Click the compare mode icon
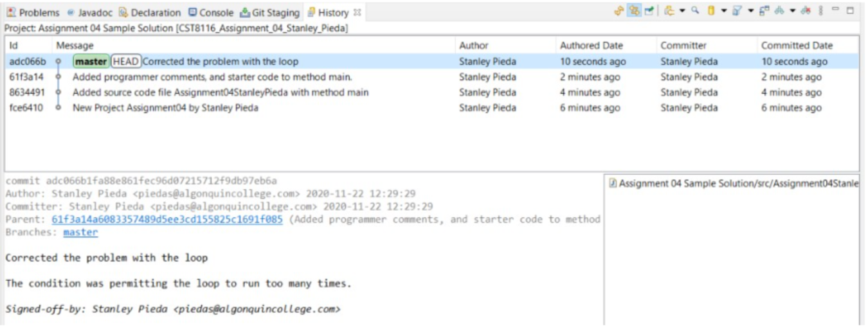The height and width of the screenshot is (329, 868). click(764, 11)
